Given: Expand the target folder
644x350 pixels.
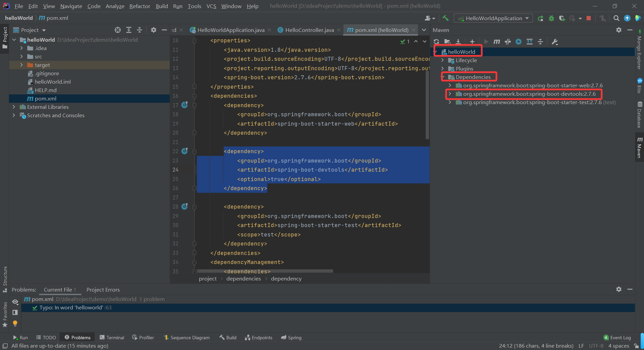Looking at the screenshot, I should [x=22, y=65].
